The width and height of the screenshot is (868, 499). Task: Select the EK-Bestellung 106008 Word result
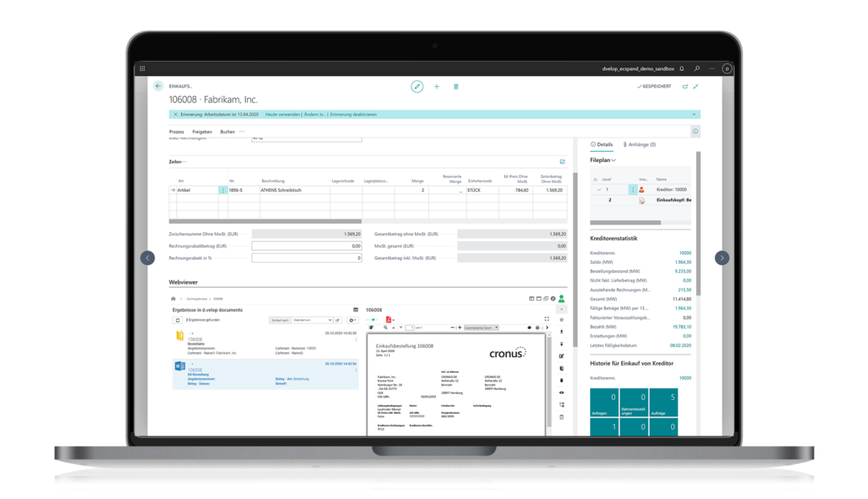[x=265, y=374]
